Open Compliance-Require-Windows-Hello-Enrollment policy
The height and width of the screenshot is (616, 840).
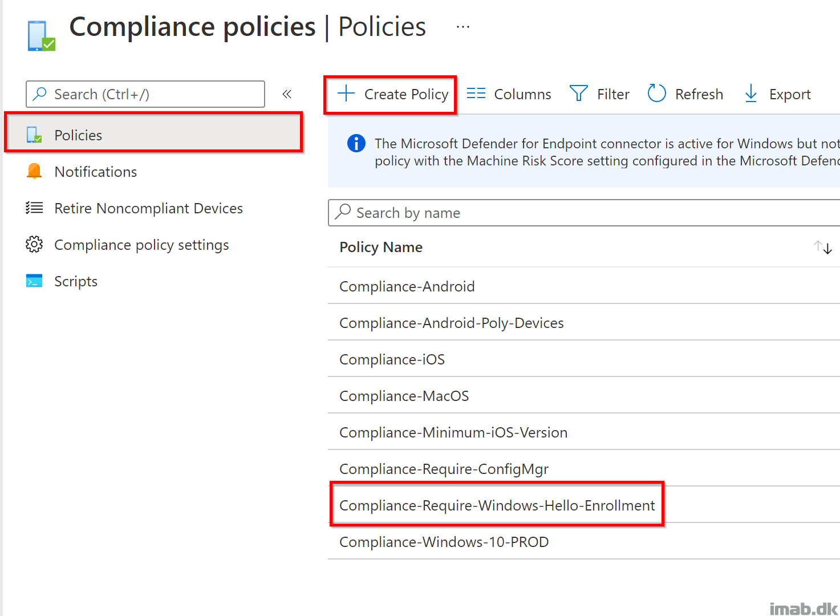click(x=497, y=505)
